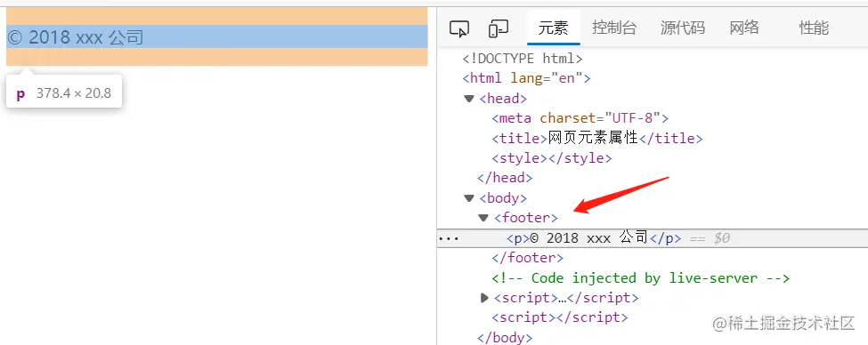Select the <p>© 2018 xxx 公司 node

point(594,237)
